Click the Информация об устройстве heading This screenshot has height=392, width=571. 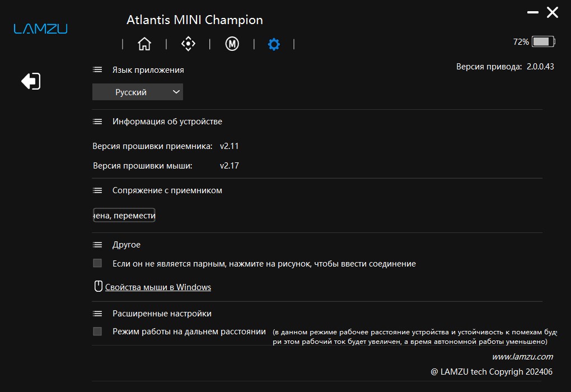[x=167, y=122]
